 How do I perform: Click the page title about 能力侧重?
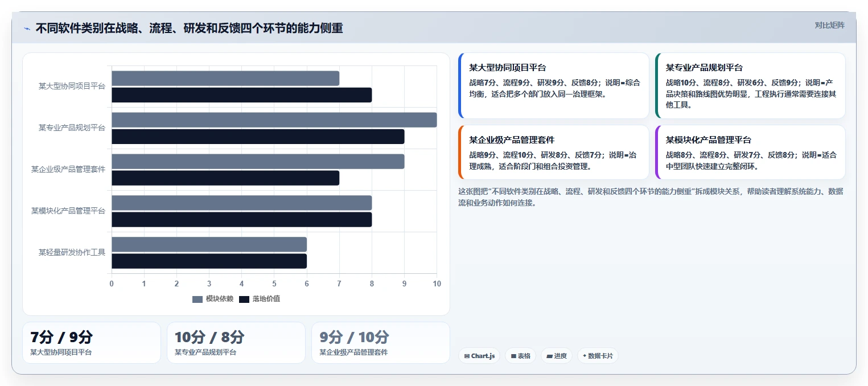(x=189, y=28)
